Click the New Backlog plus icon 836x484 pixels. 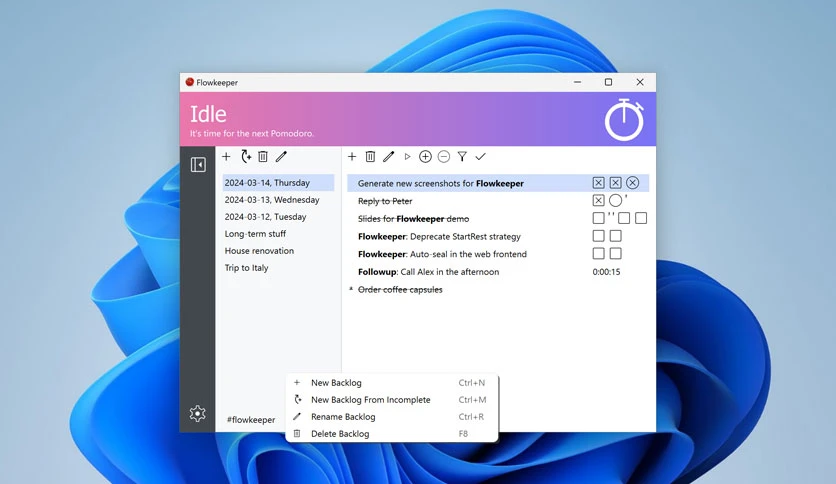coord(226,157)
